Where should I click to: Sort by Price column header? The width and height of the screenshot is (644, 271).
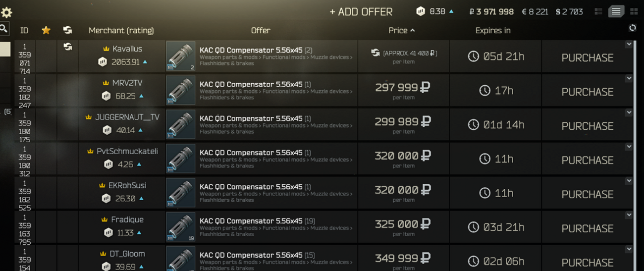(x=401, y=30)
